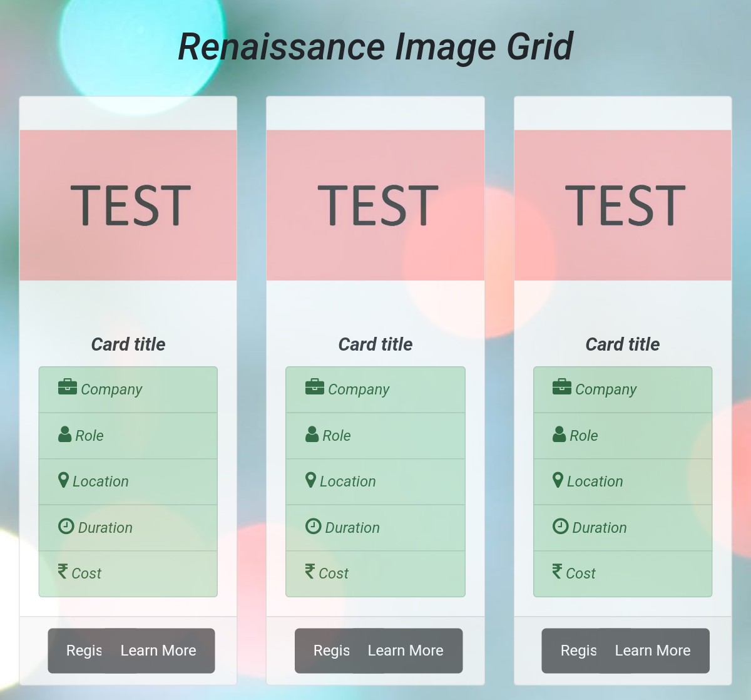Click the person icon in the third card

click(559, 434)
